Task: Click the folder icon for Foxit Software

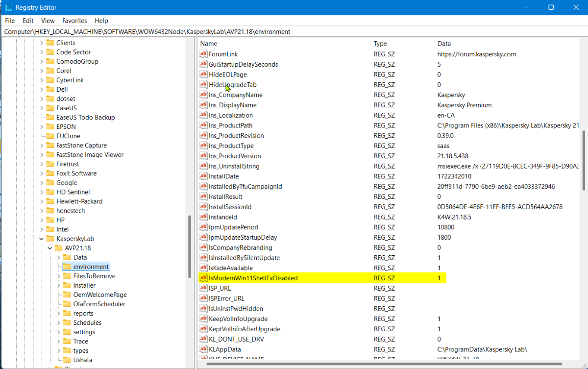Action: (x=50, y=173)
